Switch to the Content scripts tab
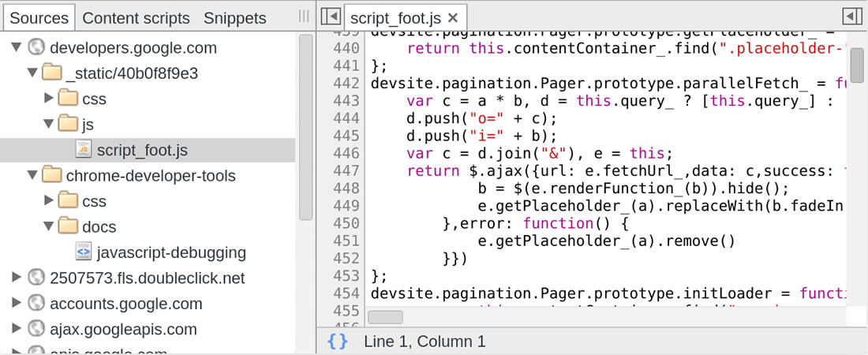Image resolution: width=868 pixels, height=355 pixels. pyautogui.click(x=136, y=17)
